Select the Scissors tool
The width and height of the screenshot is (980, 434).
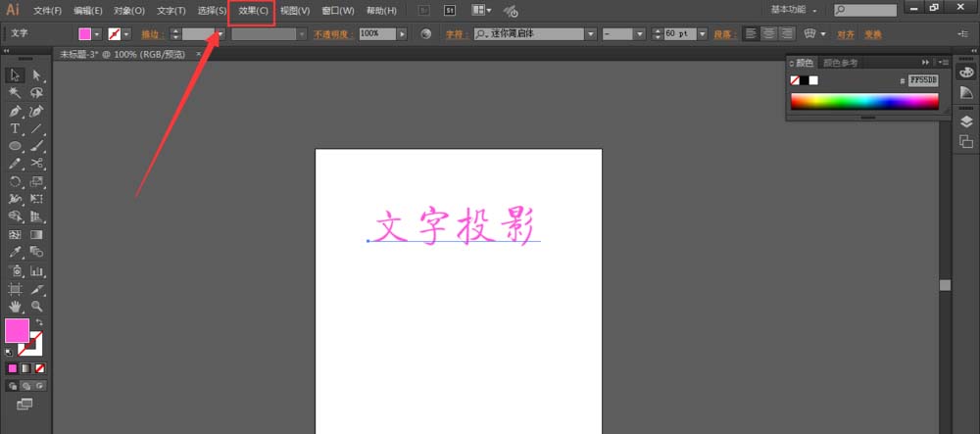37,164
